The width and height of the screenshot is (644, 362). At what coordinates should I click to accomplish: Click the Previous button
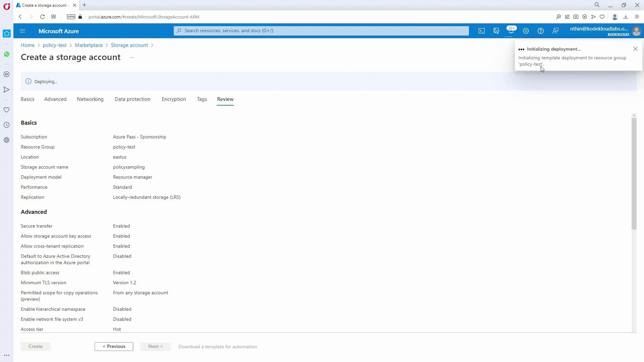[x=114, y=347]
